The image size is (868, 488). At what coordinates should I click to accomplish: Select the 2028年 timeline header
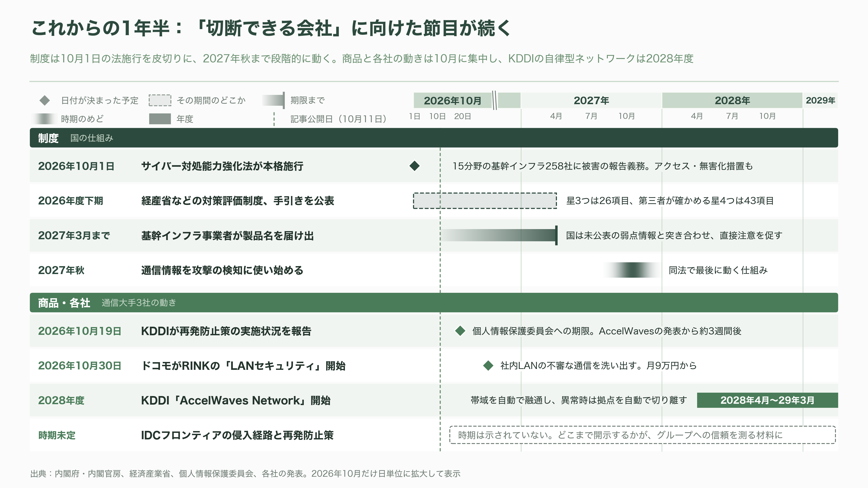(x=732, y=100)
